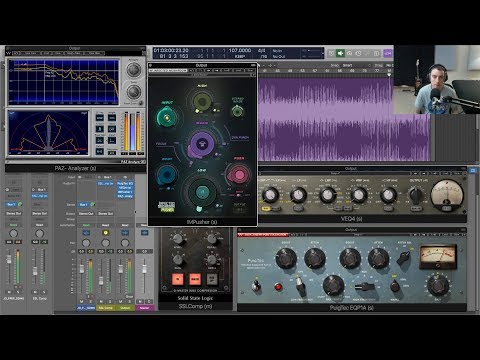Select the Output track name label

pos(125,308)
